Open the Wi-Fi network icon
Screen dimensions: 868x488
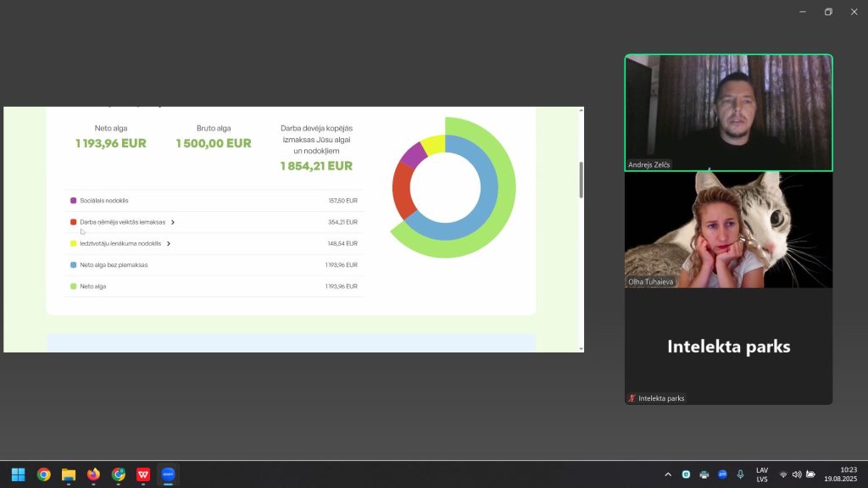(x=783, y=474)
